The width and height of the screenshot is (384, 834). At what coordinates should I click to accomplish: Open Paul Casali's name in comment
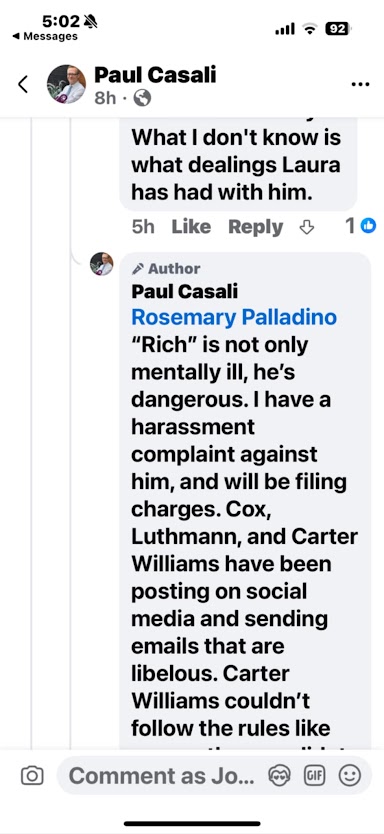point(185,291)
